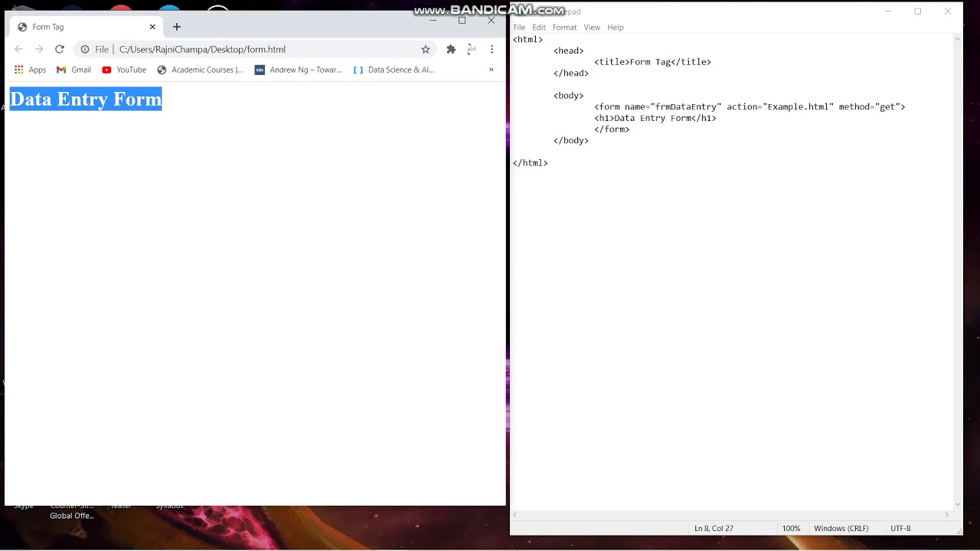The height and width of the screenshot is (551, 980).
Task: Click the closing </form> line
Action: coord(612,129)
